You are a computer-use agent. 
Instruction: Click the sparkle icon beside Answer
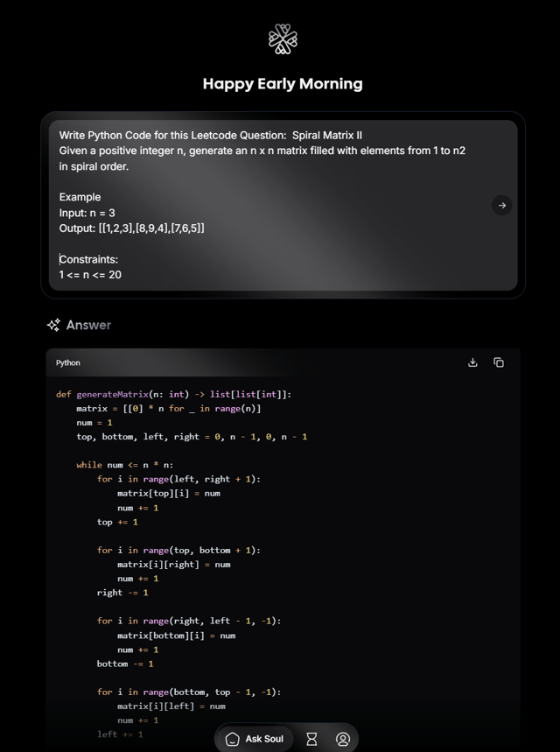53,325
